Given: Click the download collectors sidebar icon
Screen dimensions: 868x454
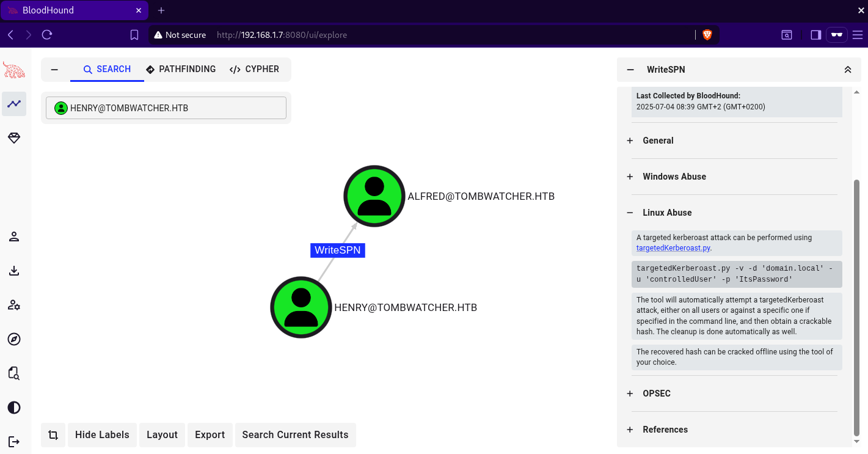Looking at the screenshot, I should click(14, 271).
